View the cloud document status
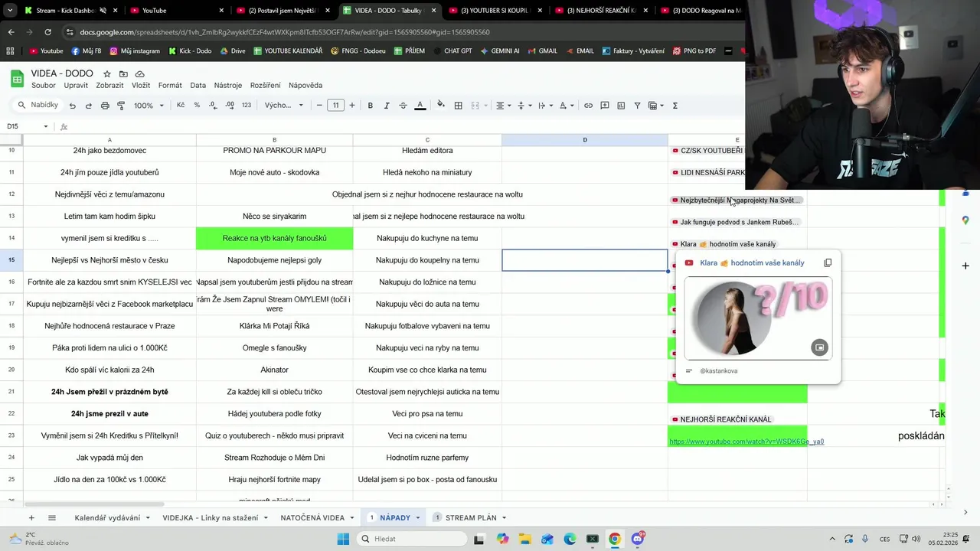Screen dimensions: 980x551 139,74
